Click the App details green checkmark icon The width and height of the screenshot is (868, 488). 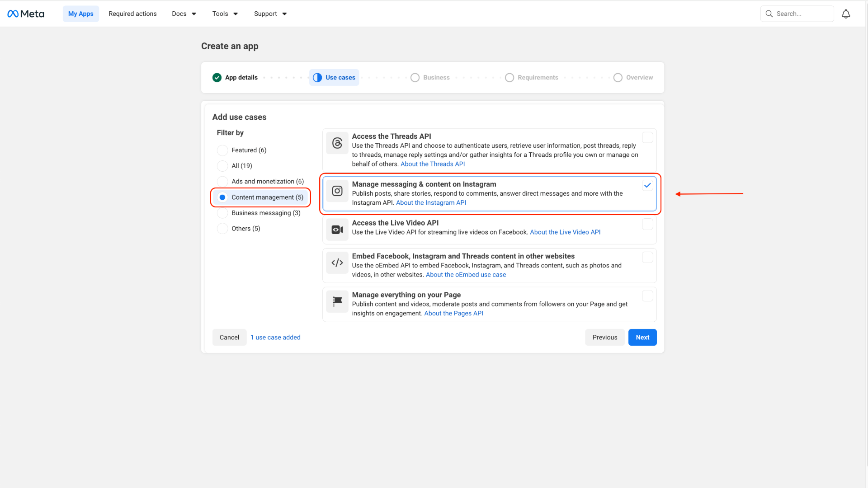217,77
